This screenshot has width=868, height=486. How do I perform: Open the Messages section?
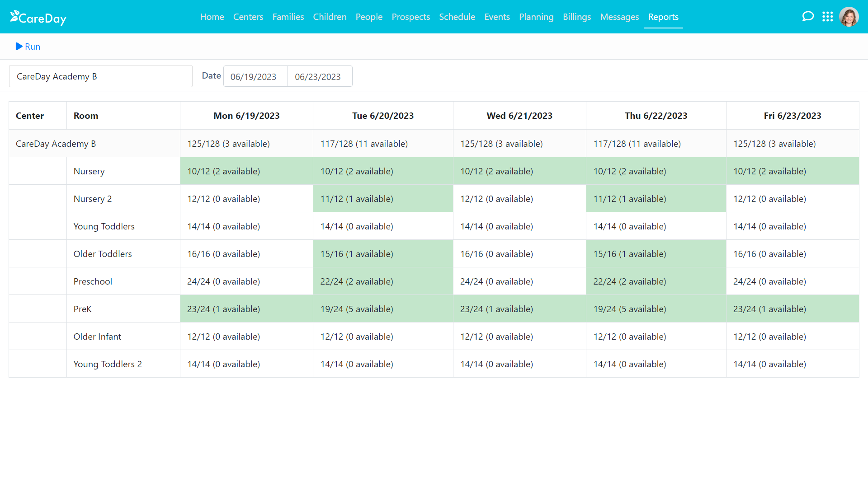[x=619, y=17]
